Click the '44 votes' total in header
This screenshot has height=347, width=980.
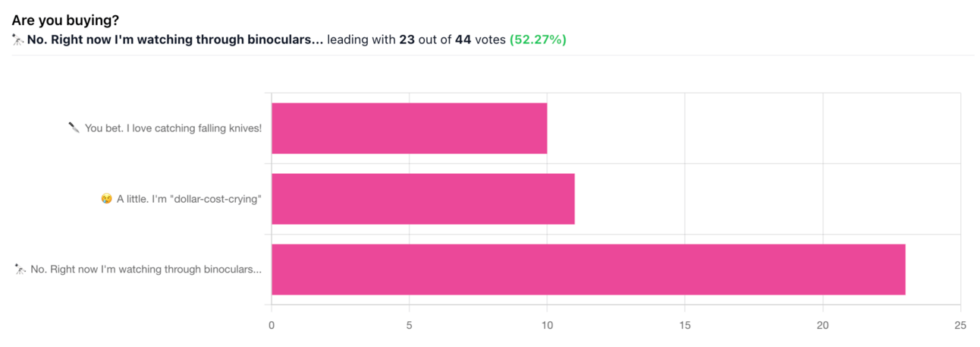480,40
